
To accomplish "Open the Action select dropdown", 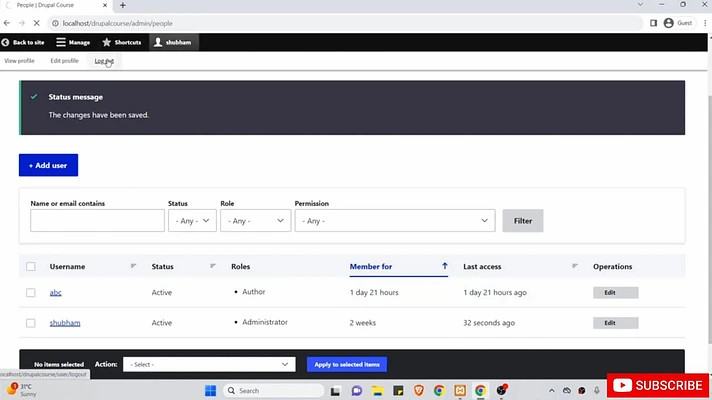I will coord(209,364).
